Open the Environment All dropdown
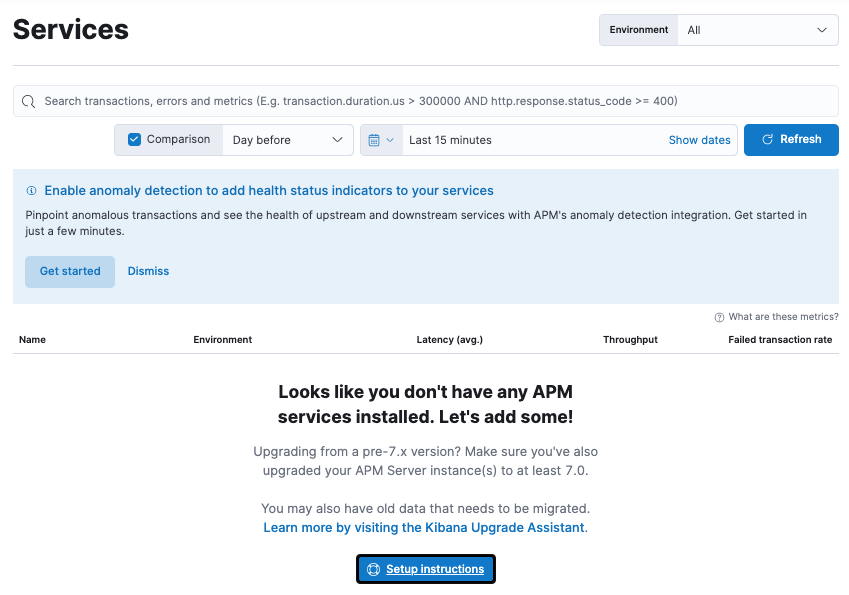 [757, 30]
